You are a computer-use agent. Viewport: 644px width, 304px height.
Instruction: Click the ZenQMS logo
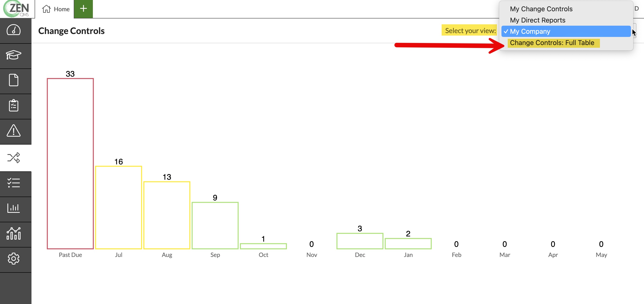coord(16,9)
